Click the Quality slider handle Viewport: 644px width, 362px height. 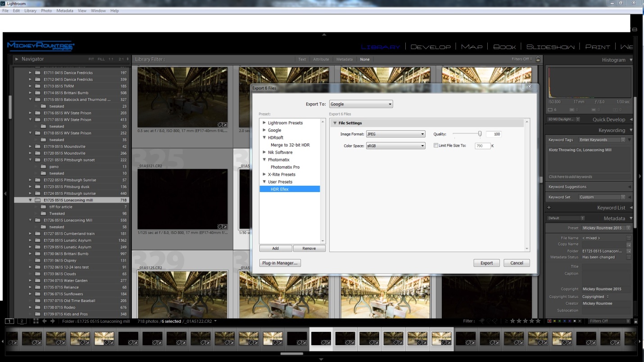pos(480,133)
